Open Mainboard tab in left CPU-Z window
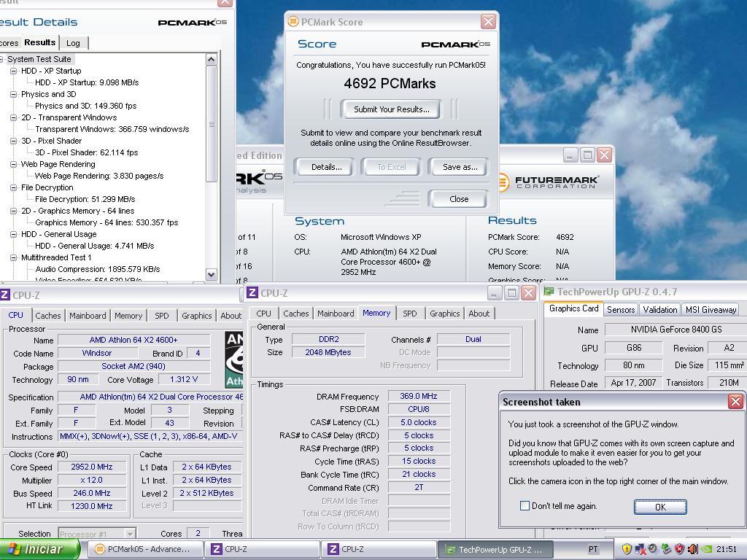 point(88,315)
